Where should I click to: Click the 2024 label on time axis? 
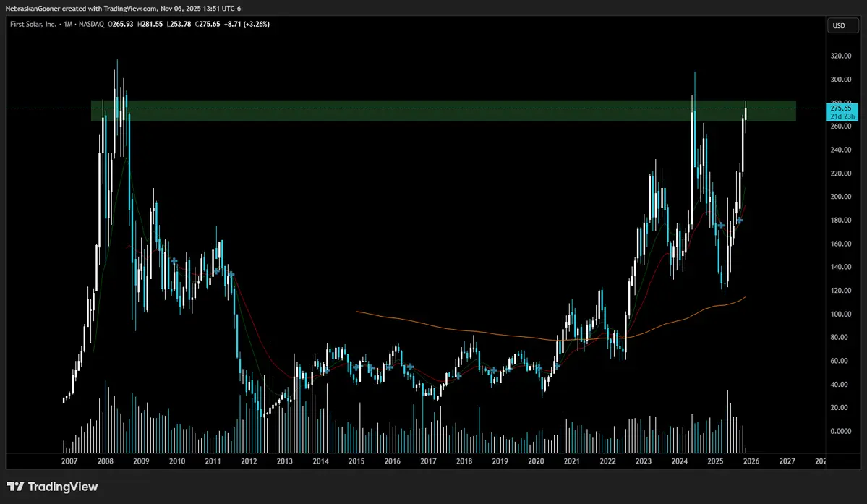tap(680, 461)
